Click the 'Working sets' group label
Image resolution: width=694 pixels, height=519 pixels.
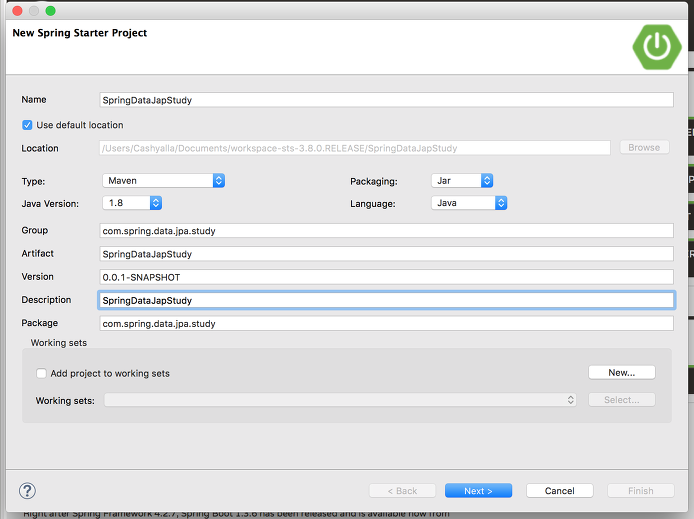click(59, 343)
